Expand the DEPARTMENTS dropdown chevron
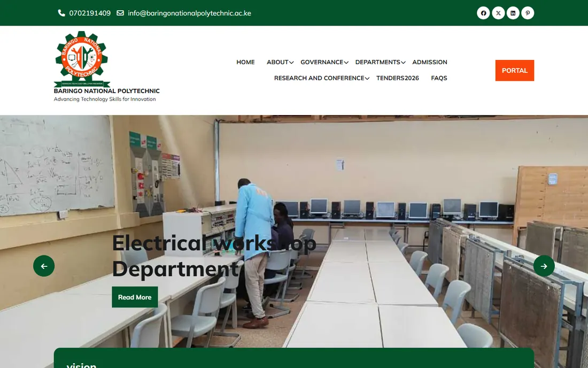The height and width of the screenshot is (368, 588). pyautogui.click(x=403, y=63)
